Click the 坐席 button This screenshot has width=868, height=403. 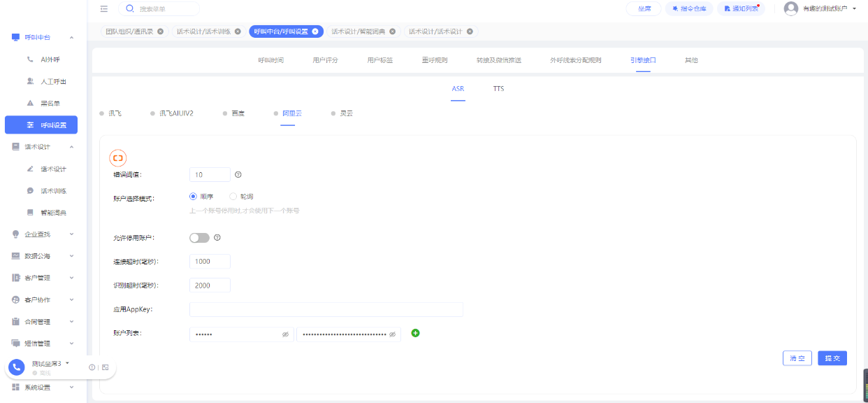click(644, 8)
